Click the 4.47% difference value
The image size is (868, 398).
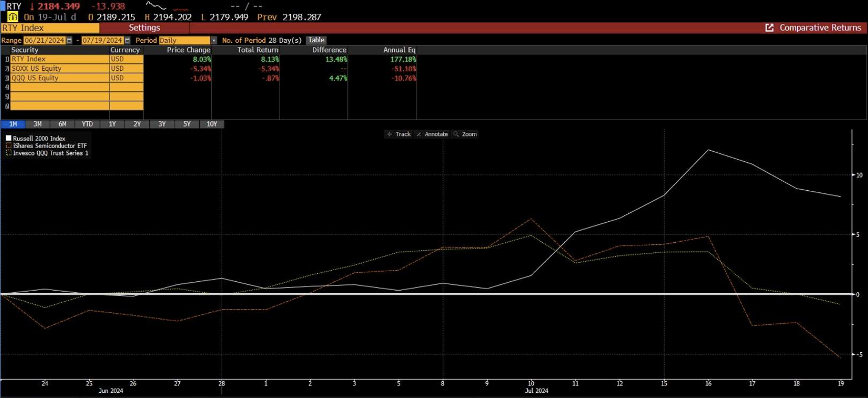pos(338,78)
